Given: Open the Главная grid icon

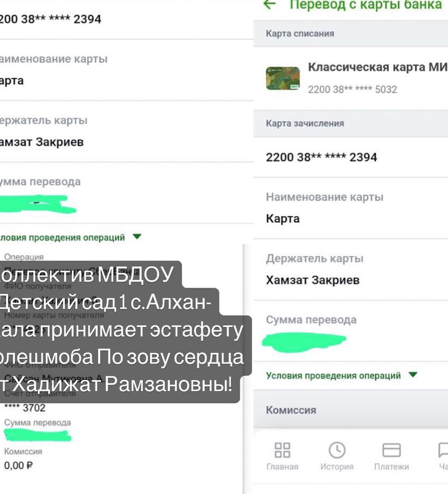Looking at the screenshot, I should [x=282, y=450].
